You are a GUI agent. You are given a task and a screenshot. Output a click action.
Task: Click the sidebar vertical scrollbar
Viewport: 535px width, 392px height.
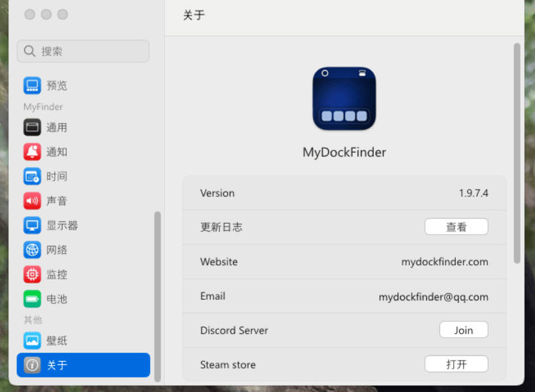click(157, 296)
